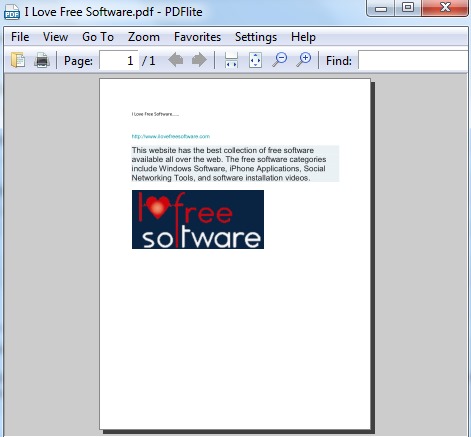Open the File menu

tap(20, 37)
